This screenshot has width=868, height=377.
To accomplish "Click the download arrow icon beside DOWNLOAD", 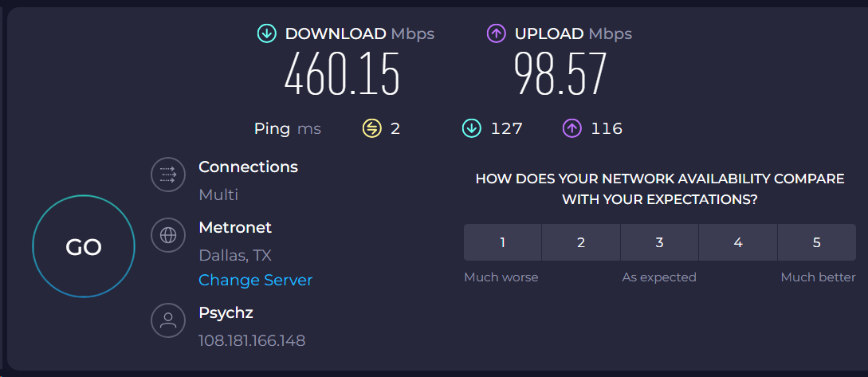I will (267, 33).
